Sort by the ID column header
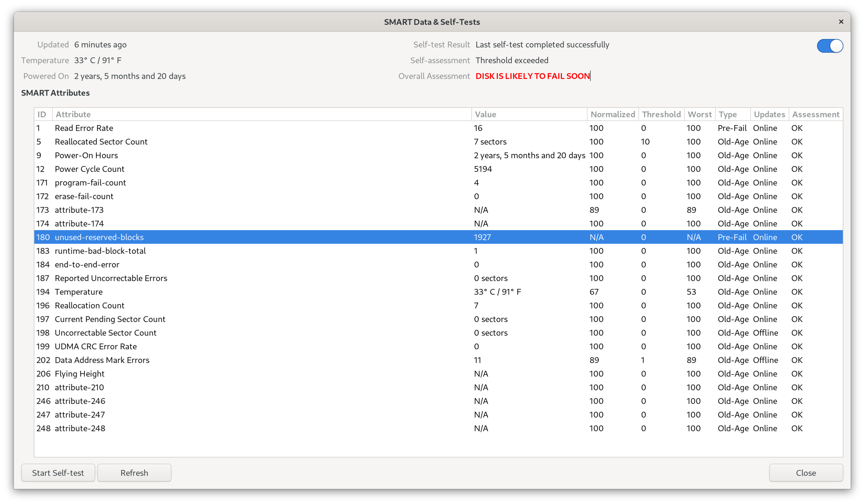864x504 pixels. [43, 114]
